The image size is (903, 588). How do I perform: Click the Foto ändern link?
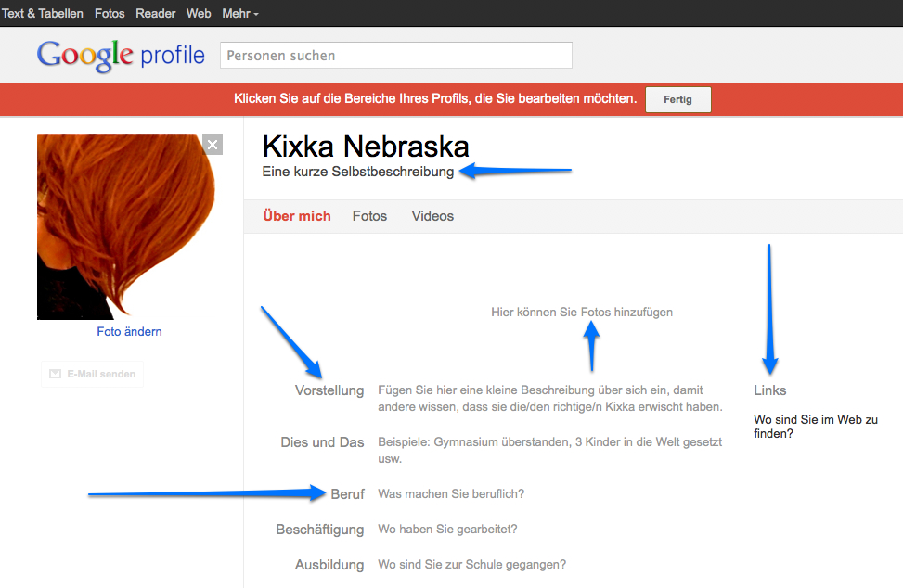(129, 332)
